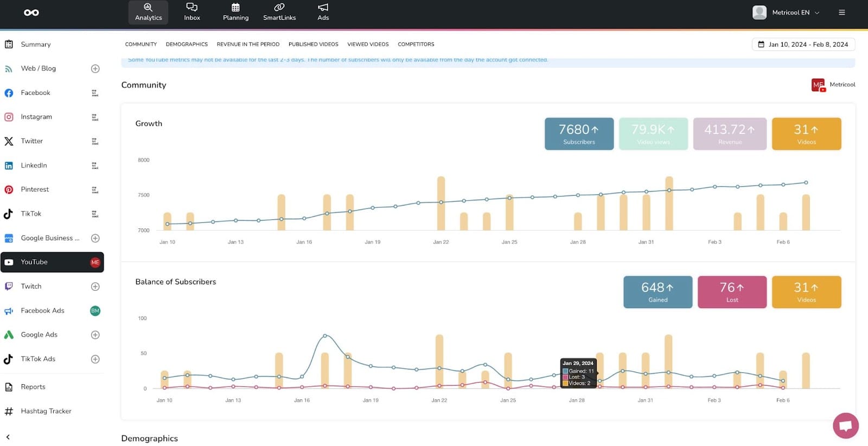This screenshot has width=868, height=446.
Task: Click the Metricool home logo
Action: click(31, 12)
